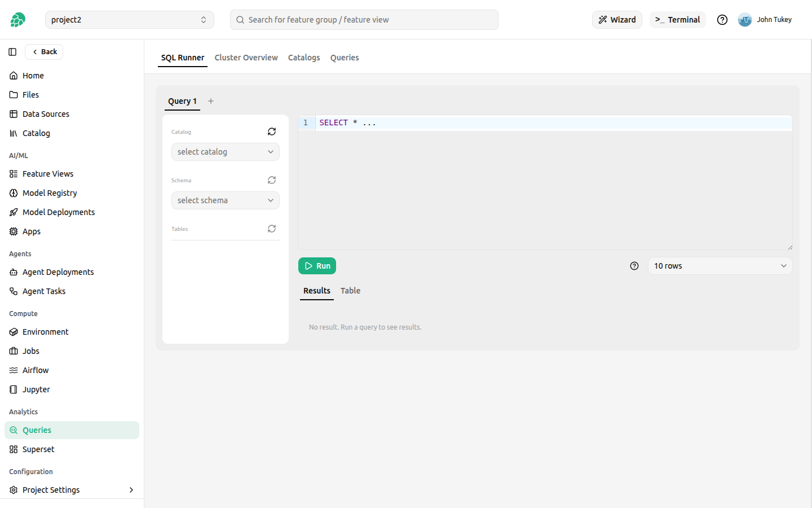Open the Terminal
This screenshot has height=508, width=812.
pos(678,20)
